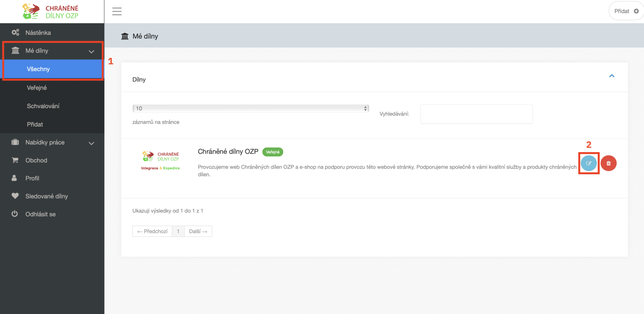Click the Přidat button at top right
The width and height of the screenshot is (644, 314).
tap(626, 11)
